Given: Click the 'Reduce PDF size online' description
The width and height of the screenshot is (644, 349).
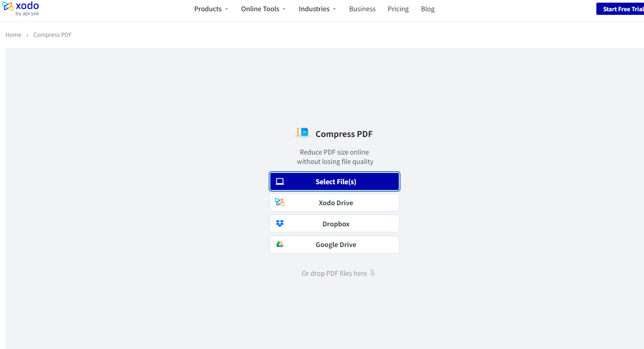Looking at the screenshot, I should 334,152.
